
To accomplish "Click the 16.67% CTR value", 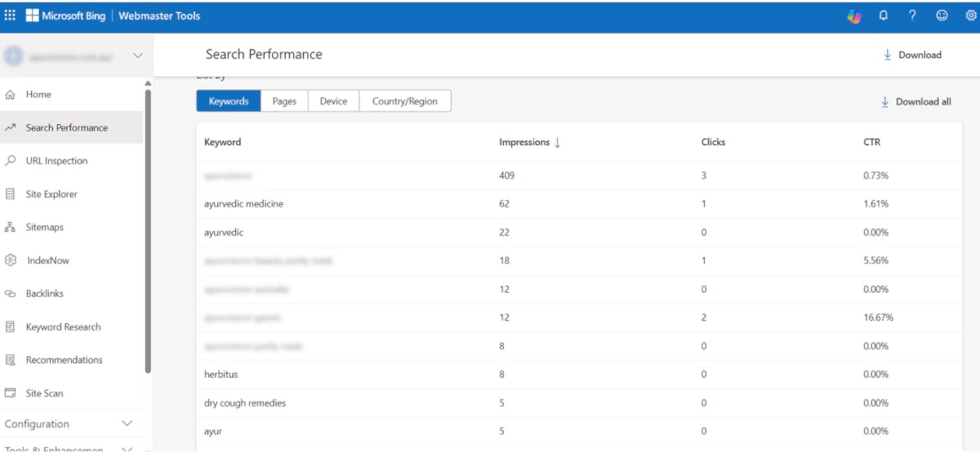I will (x=879, y=318).
